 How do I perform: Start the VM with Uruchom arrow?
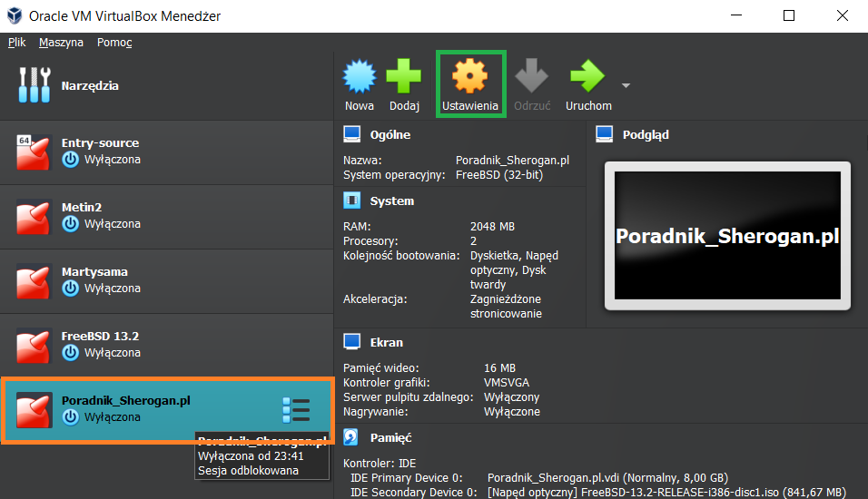click(587, 77)
